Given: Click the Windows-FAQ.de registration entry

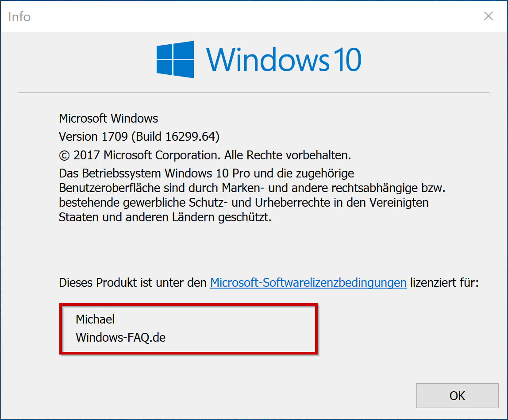Looking at the screenshot, I should click(121, 337).
